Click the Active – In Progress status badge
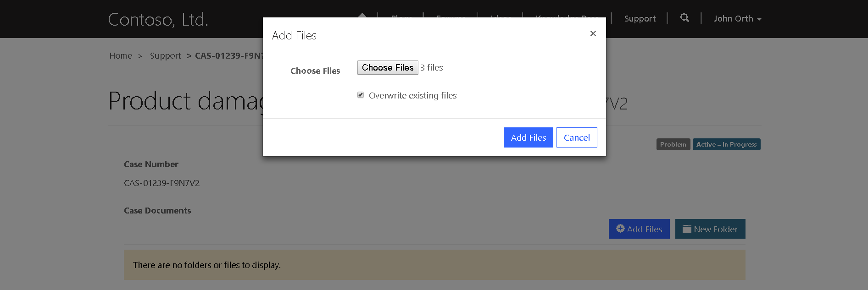The width and height of the screenshot is (868, 290). click(726, 144)
